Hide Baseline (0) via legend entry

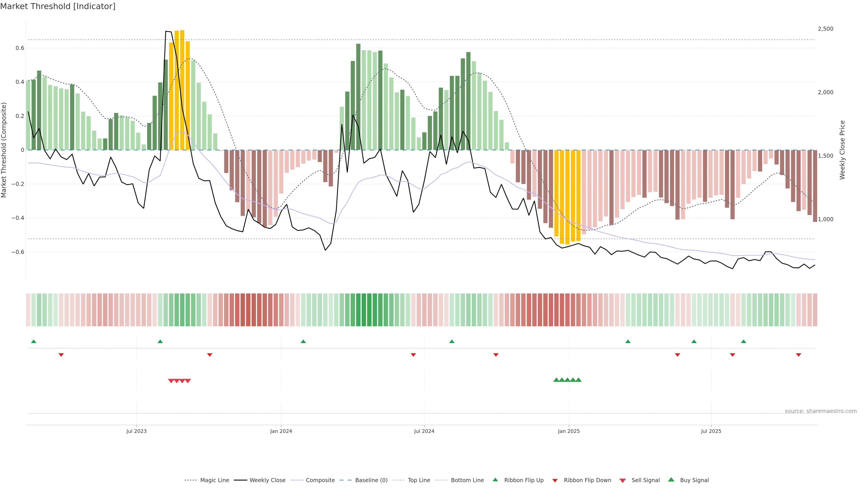(371, 480)
